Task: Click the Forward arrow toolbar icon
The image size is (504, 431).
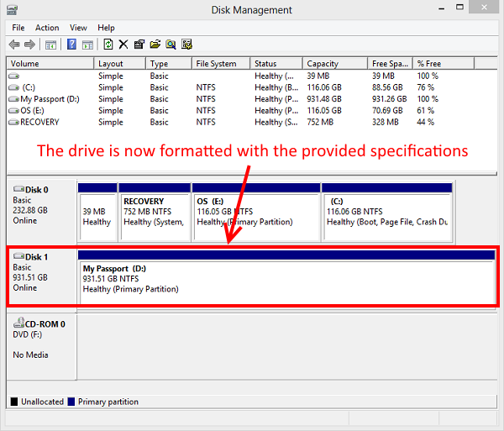Action: tap(29, 45)
